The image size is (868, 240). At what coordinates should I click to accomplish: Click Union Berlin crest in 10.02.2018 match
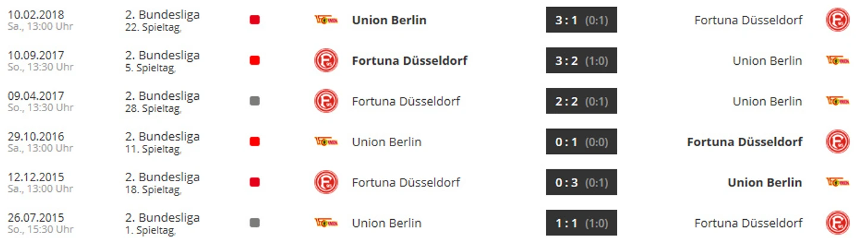(326, 20)
